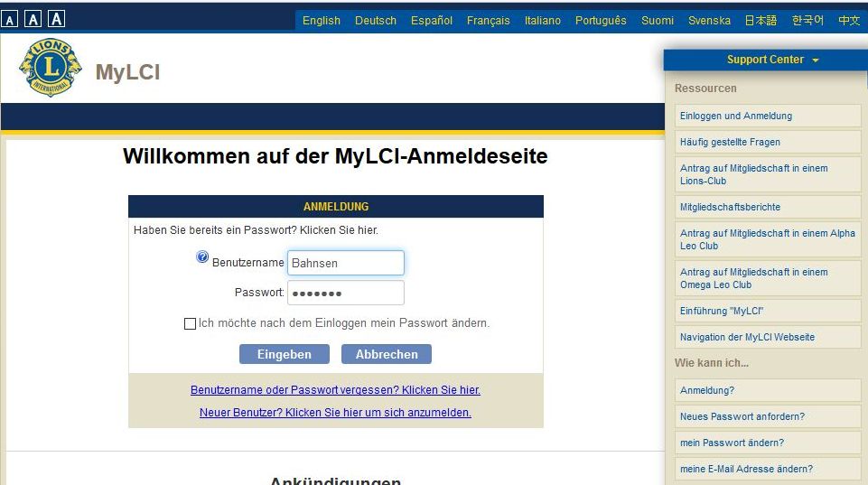The height and width of the screenshot is (485, 868).
Task: Click the Ressourcen section heading
Action: (705, 89)
